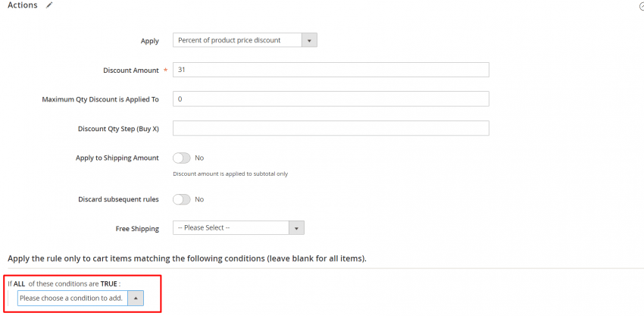Click the 'Discount amount is applied to subtotal only' note

(x=230, y=174)
